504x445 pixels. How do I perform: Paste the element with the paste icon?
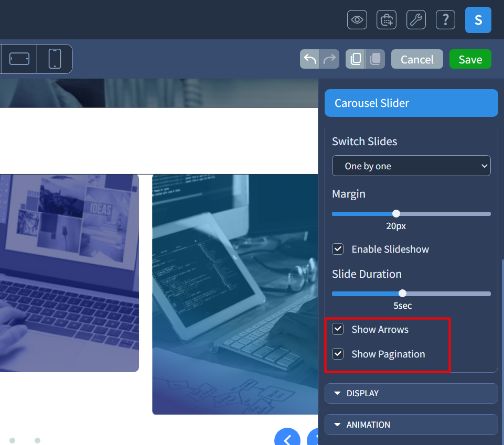point(375,59)
